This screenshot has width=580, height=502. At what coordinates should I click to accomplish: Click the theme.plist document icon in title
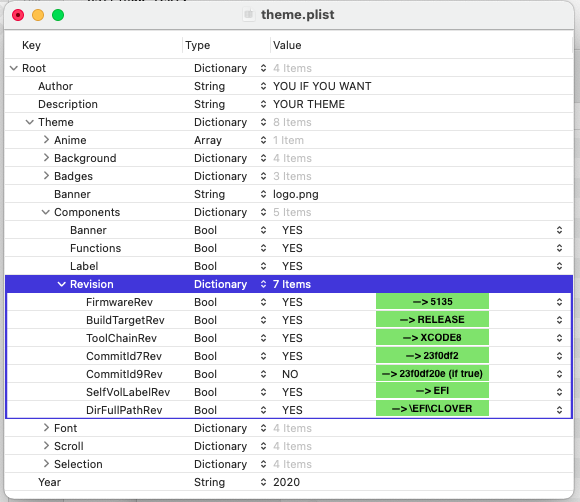249,14
